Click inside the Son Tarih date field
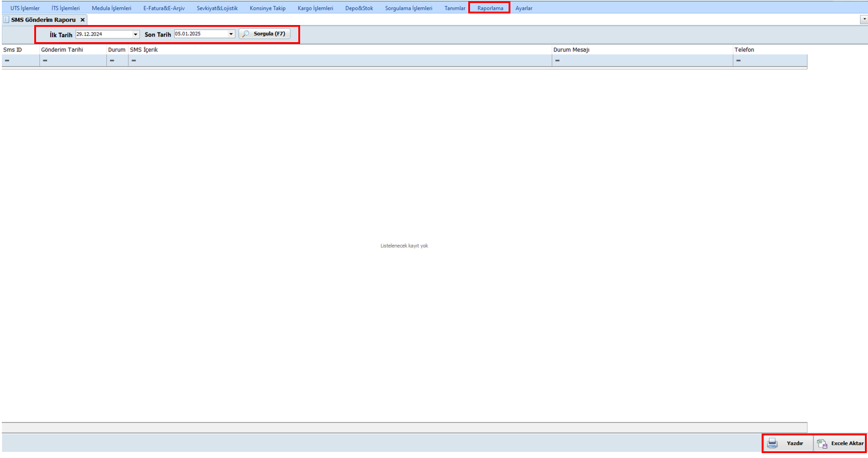The width and height of the screenshot is (868, 458). click(199, 34)
